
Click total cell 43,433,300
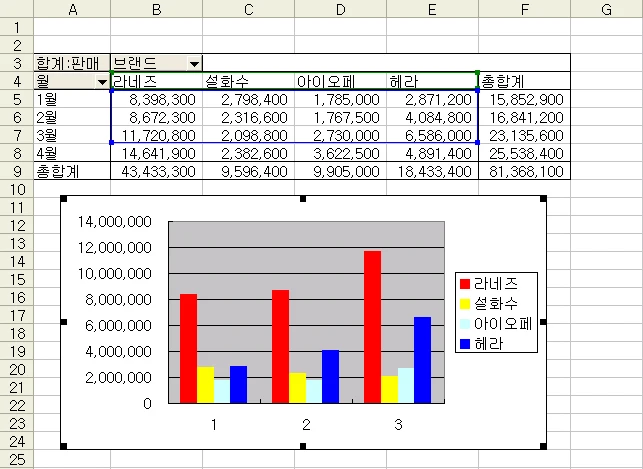[157, 171]
